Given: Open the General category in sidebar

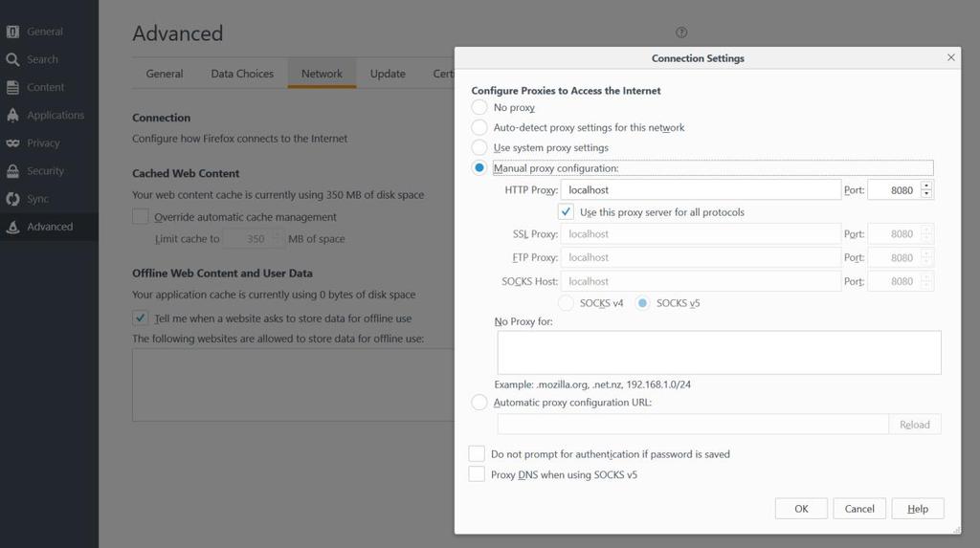Looking at the screenshot, I should (x=49, y=32).
